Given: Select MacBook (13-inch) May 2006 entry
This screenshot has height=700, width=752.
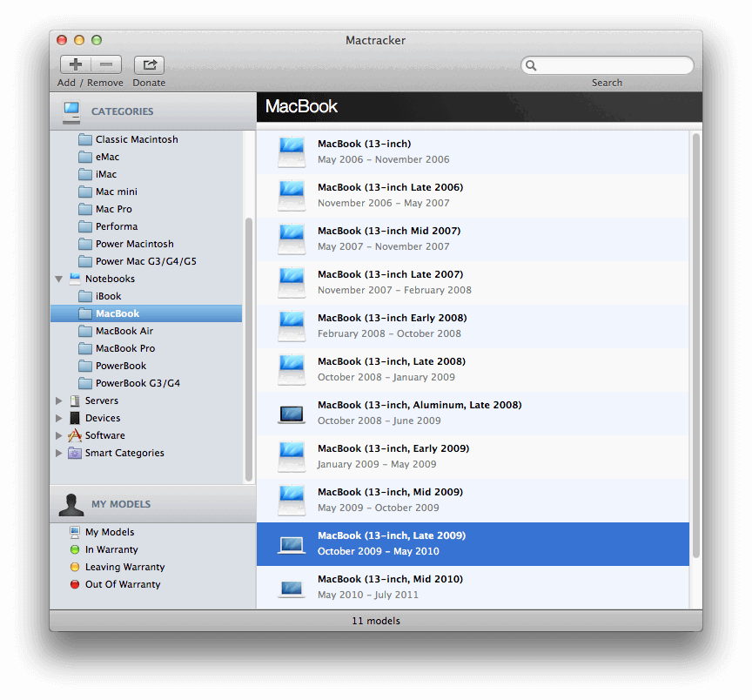Looking at the screenshot, I should pyautogui.click(x=473, y=152).
